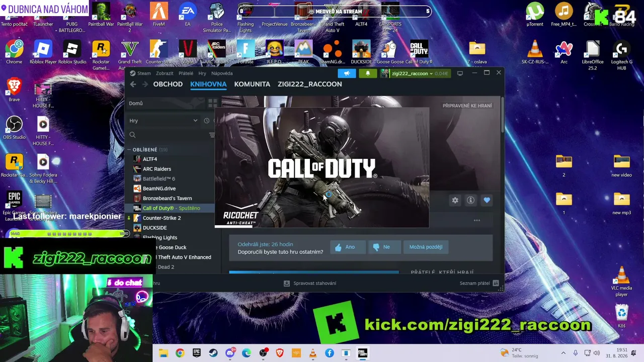The image size is (644, 362).
Task: Open the µTorrent desktop shortcut
Action: [x=535, y=15]
